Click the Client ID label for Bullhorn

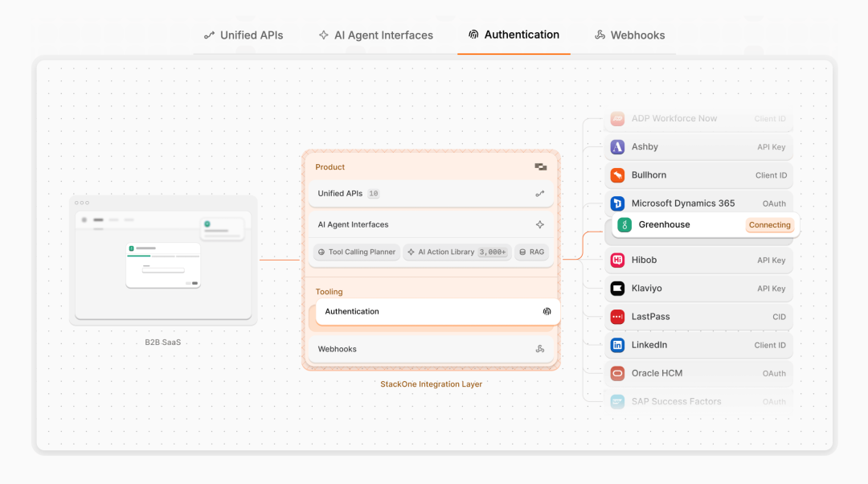coord(771,175)
